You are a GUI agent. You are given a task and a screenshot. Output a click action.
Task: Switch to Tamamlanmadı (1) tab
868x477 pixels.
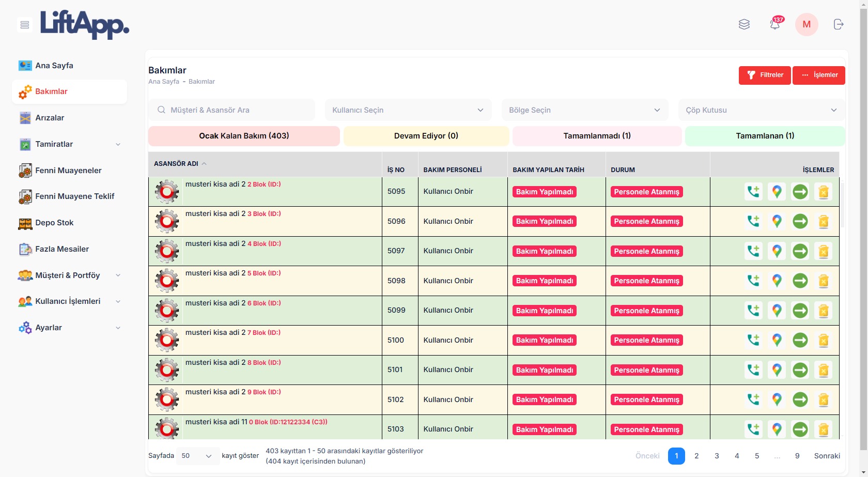pyautogui.click(x=597, y=136)
